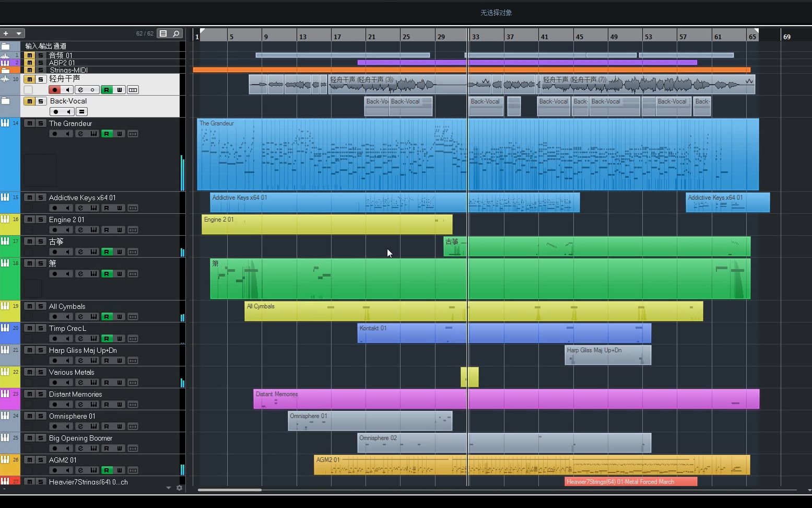Select the Kontakt 01 blue clip
812x508 pixels.
(504, 333)
